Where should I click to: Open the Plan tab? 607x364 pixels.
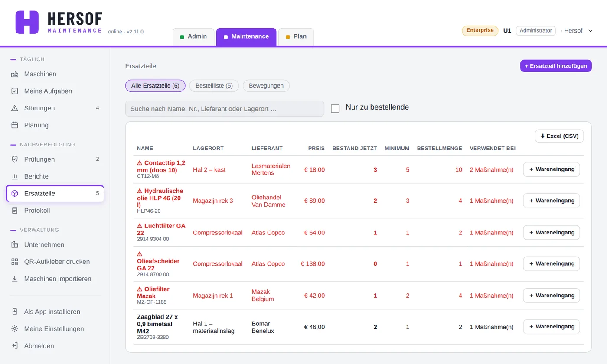point(296,37)
